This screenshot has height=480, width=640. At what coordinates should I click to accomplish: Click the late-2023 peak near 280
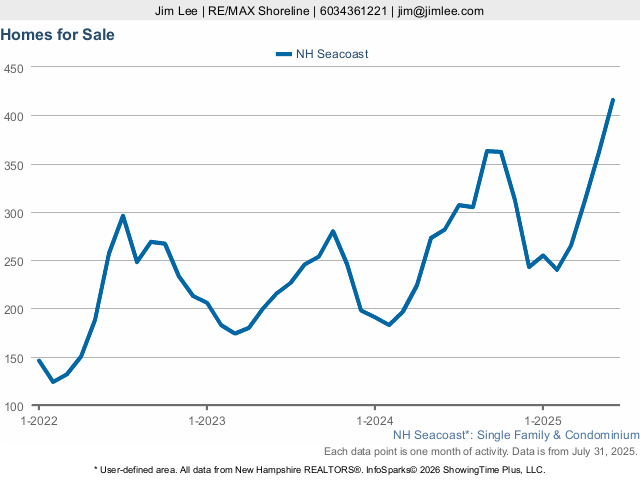tap(333, 231)
